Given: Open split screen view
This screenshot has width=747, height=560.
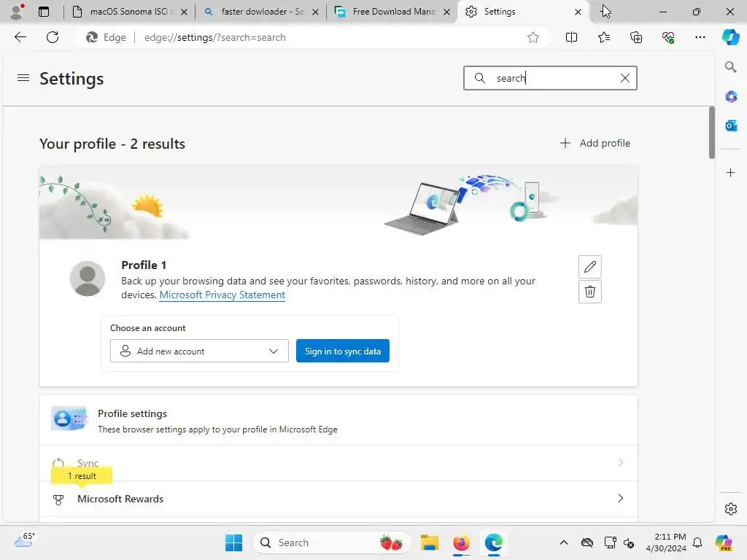Looking at the screenshot, I should click(x=571, y=37).
